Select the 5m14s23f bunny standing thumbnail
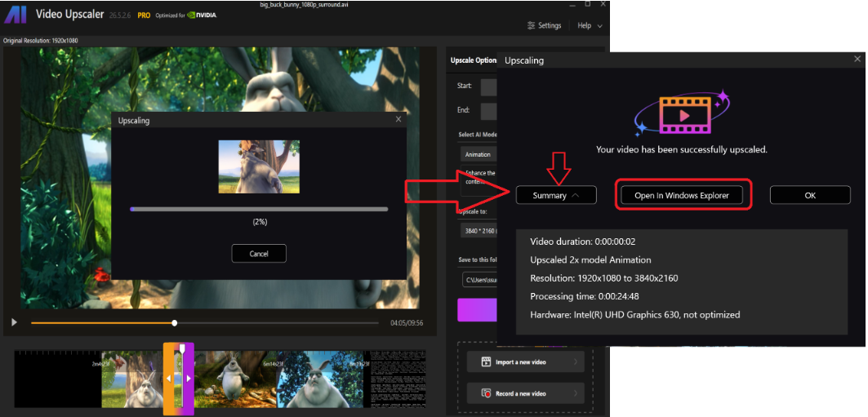868x417 pixels. (x=235, y=379)
